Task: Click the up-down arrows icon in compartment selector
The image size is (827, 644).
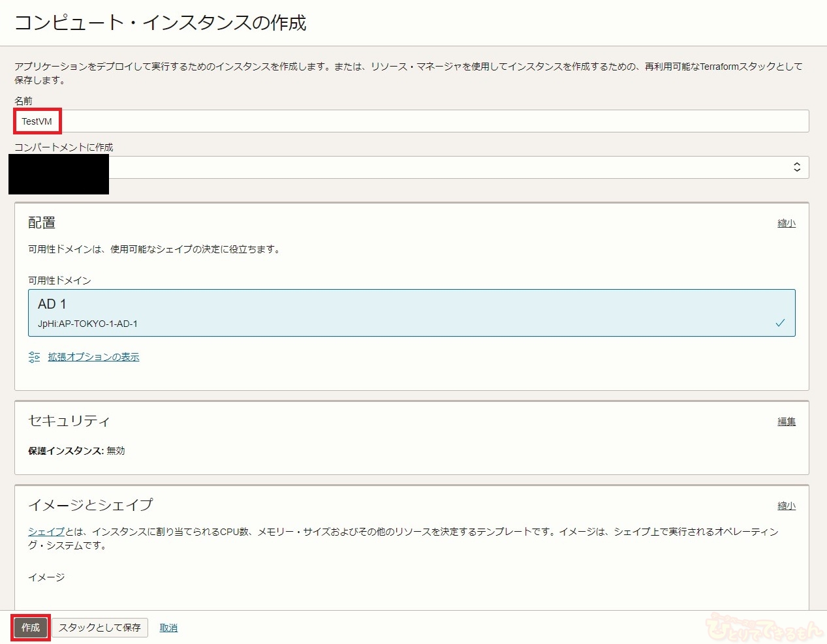Action: coord(797,167)
